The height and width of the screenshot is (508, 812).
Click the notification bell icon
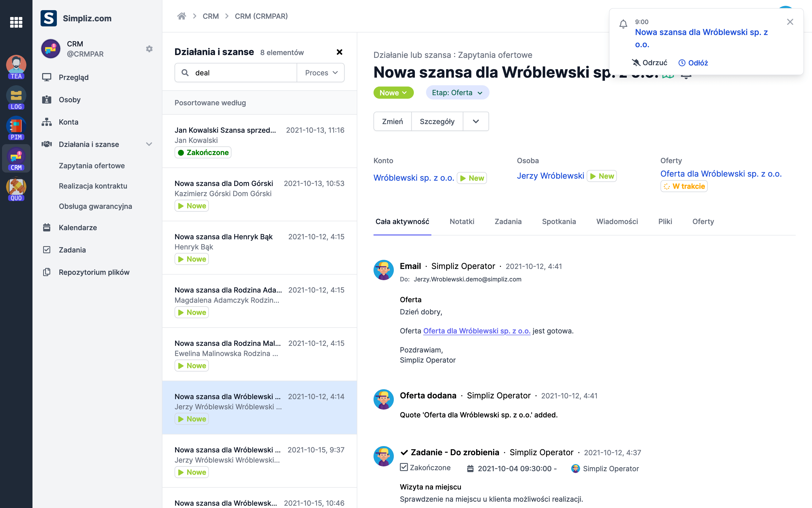pyautogui.click(x=623, y=24)
